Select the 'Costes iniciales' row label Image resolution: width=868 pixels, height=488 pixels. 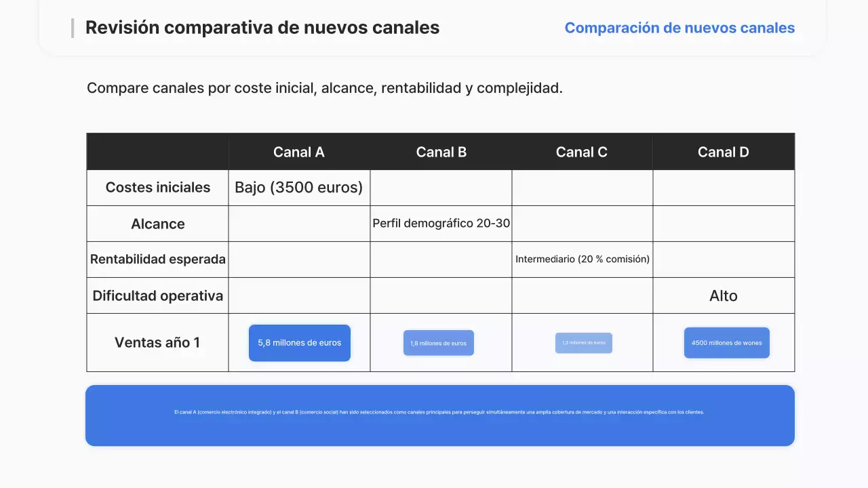coord(157,187)
